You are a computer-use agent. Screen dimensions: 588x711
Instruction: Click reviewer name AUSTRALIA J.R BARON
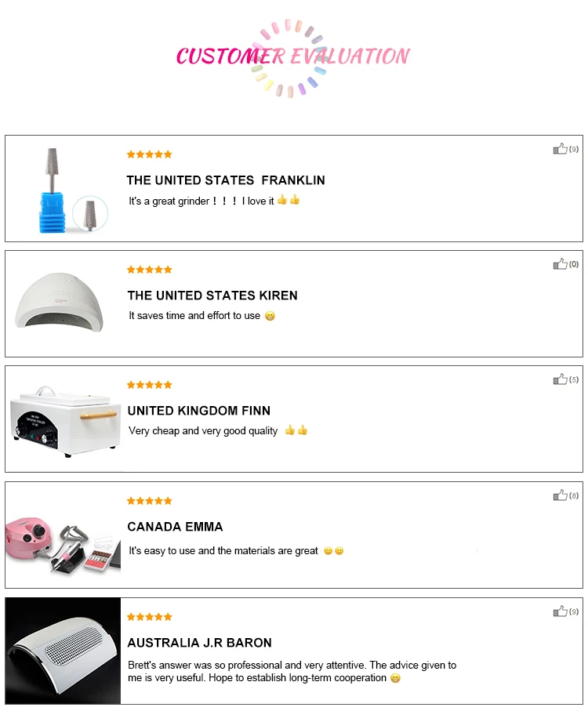199,643
